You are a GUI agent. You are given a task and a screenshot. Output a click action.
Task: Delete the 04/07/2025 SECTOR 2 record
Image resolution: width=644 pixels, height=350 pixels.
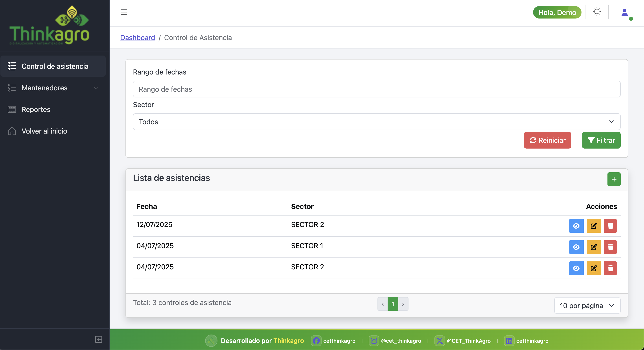pyautogui.click(x=610, y=268)
